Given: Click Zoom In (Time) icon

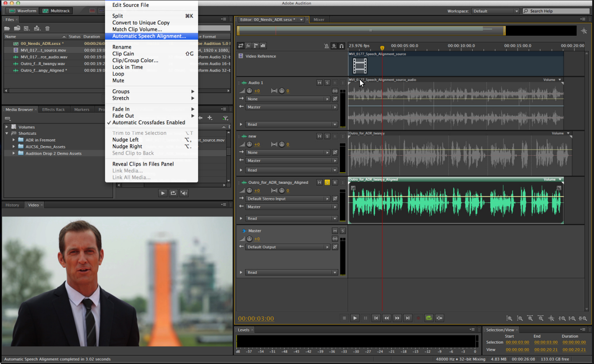Looking at the screenshot, I should [x=530, y=319].
